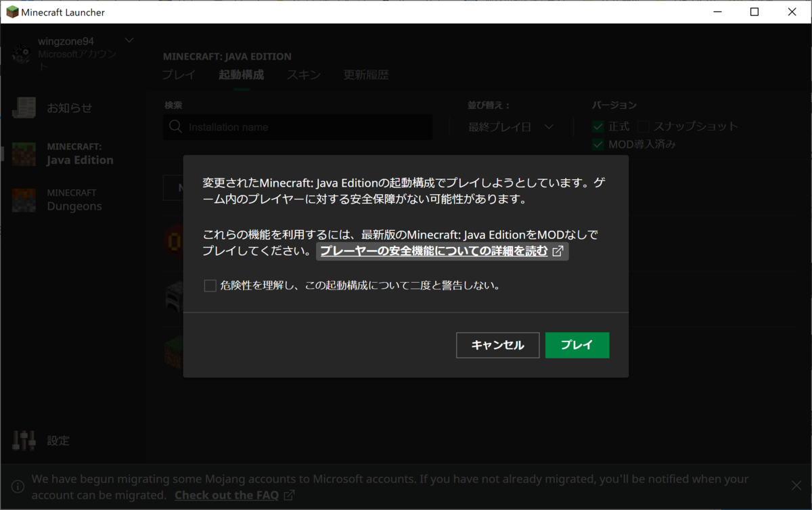Switch to the スキン tab
The width and height of the screenshot is (812, 510).
[x=303, y=74]
